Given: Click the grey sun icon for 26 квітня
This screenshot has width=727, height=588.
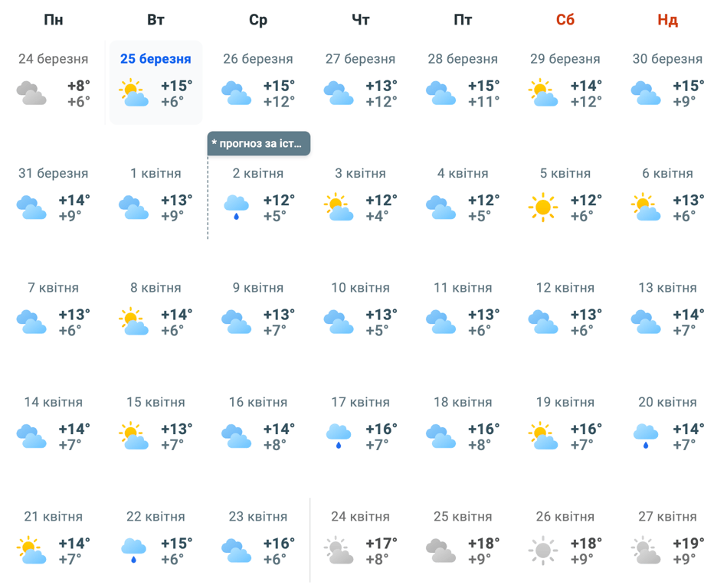Looking at the screenshot, I should tap(543, 550).
